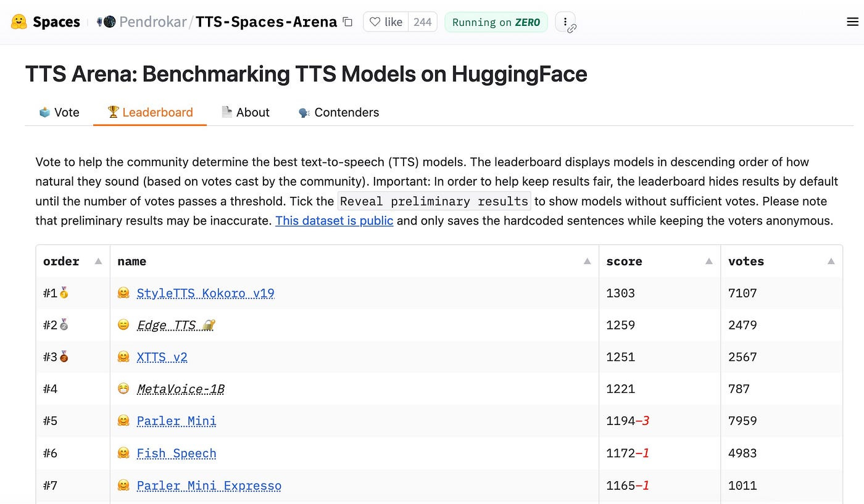Image resolution: width=864 pixels, height=504 pixels.
Task: Click the score cell 1172-1
Action: (x=660, y=453)
